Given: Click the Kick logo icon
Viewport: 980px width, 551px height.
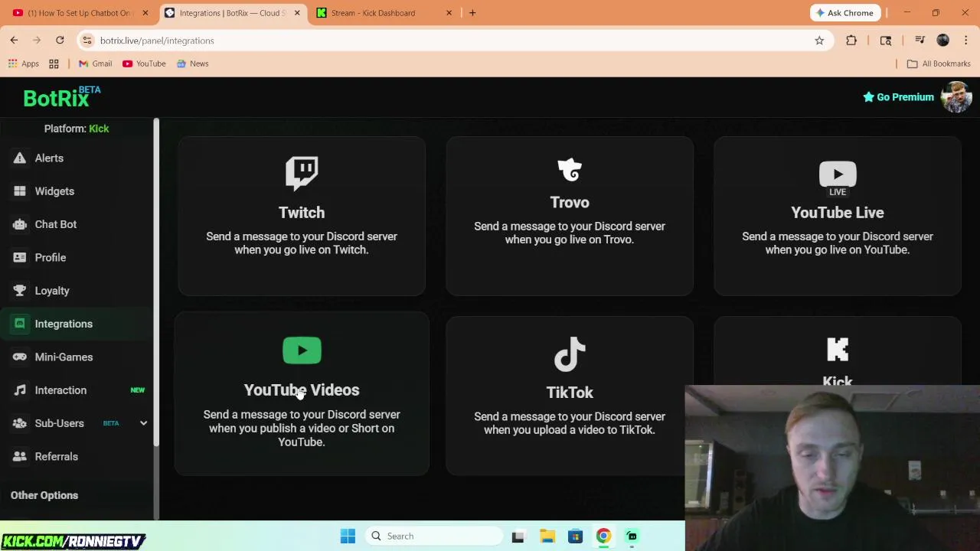Looking at the screenshot, I should pos(838,350).
